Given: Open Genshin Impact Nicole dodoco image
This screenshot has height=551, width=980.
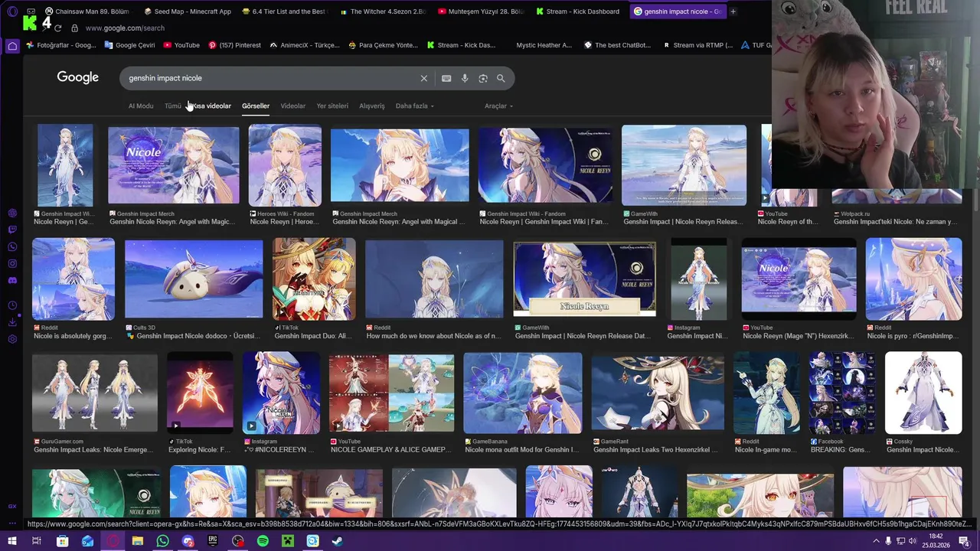Looking at the screenshot, I should (194, 279).
